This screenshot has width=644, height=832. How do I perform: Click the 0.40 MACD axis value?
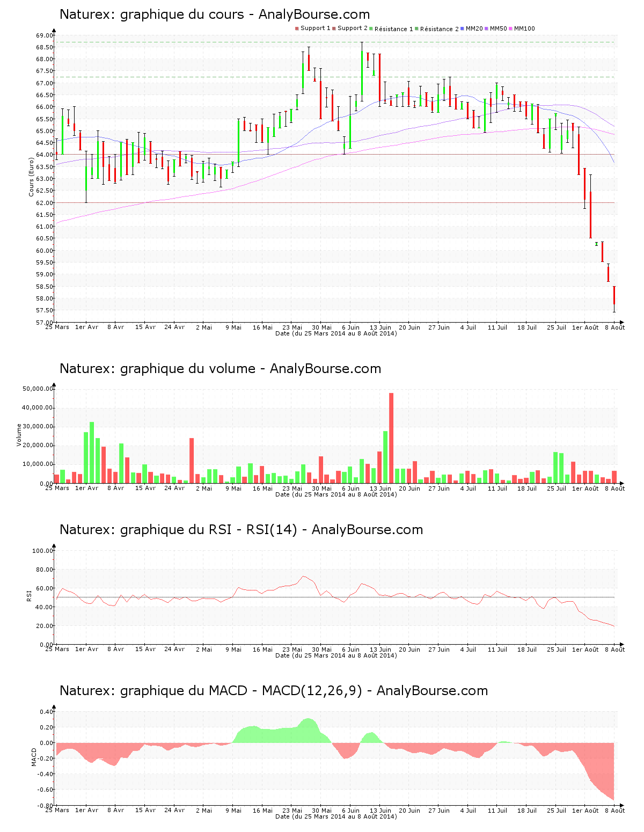click(47, 712)
